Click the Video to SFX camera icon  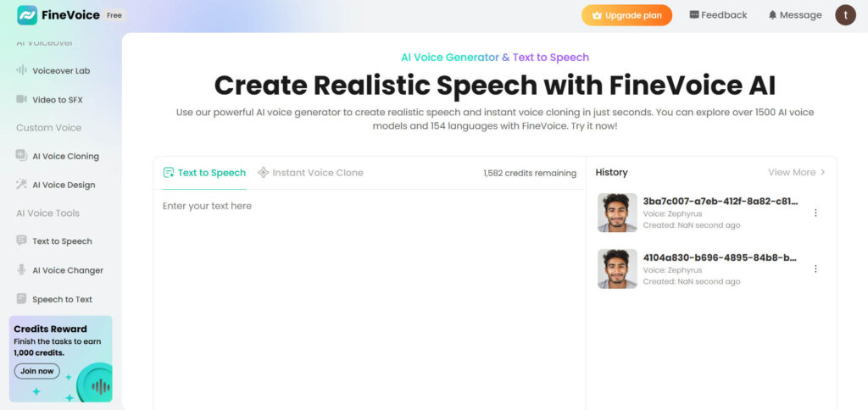21,99
